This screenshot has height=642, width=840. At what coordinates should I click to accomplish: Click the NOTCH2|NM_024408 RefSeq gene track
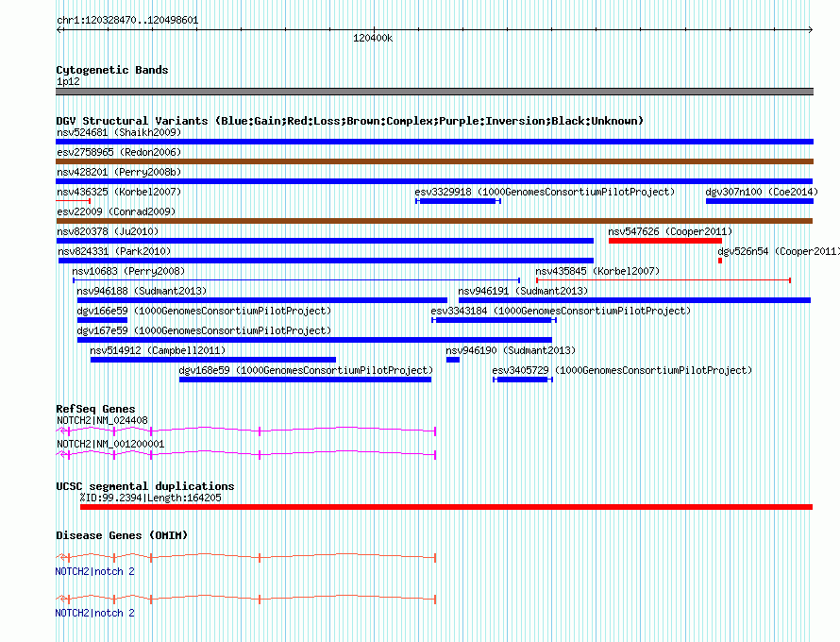(x=246, y=431)
